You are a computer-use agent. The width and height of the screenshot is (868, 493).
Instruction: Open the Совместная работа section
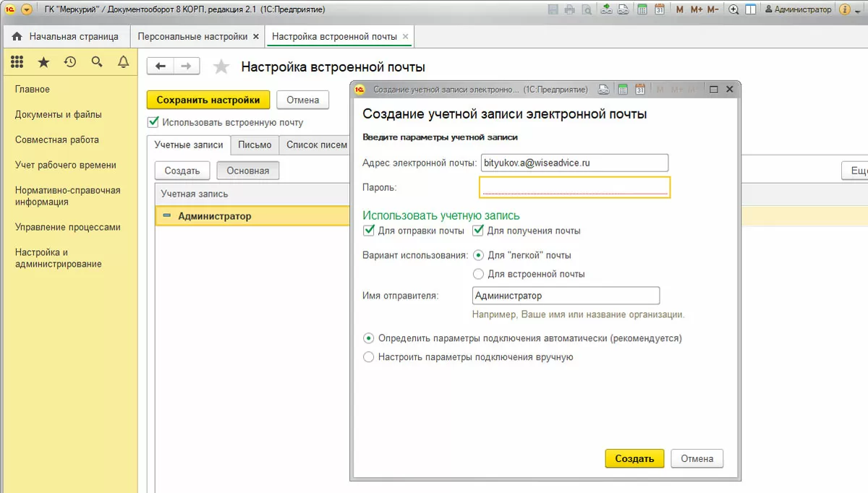click(57, 140)
